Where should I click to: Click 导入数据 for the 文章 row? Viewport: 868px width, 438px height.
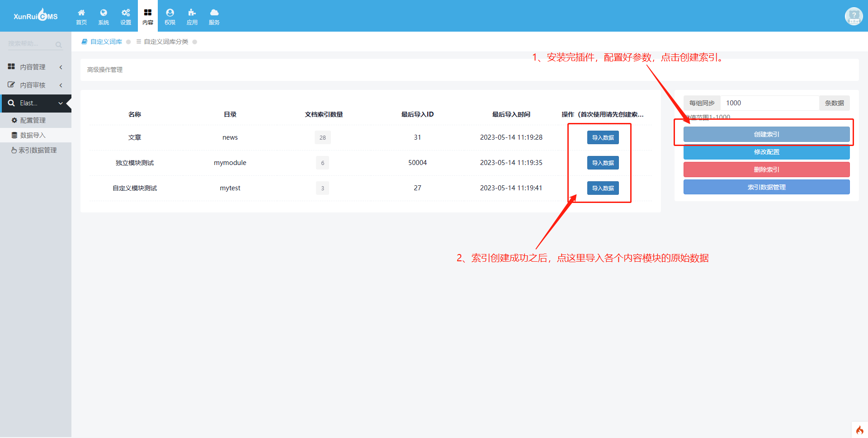pyautogui.click(x=603, y=137)
